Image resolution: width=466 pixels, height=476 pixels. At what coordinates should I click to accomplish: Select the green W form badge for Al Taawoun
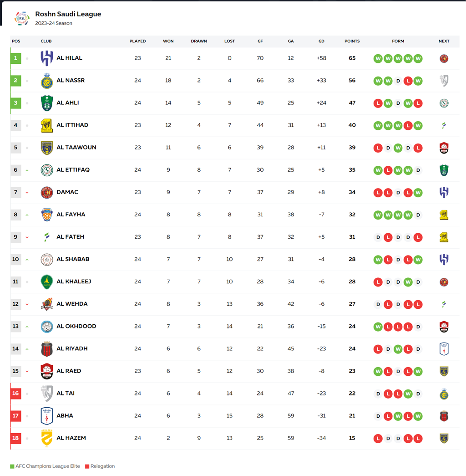point(398,148)
